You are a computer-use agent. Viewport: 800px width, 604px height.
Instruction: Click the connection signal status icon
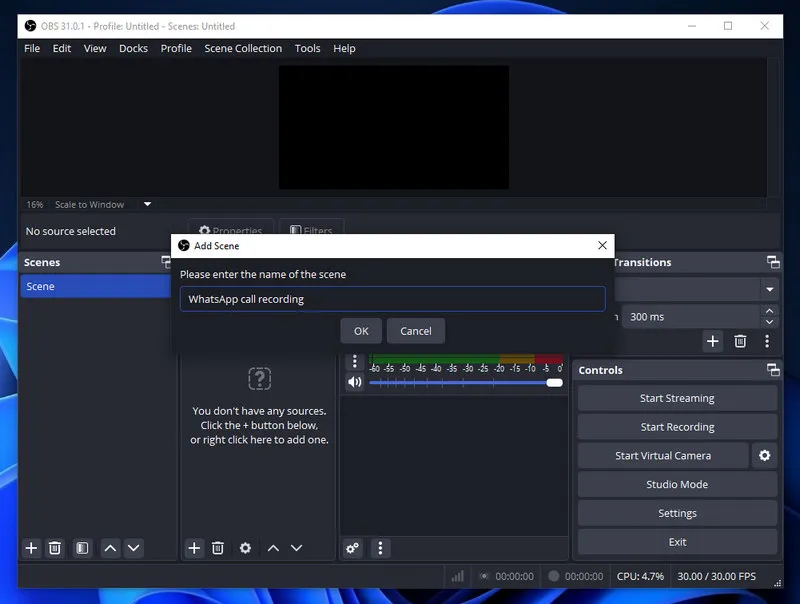(458, 576)
